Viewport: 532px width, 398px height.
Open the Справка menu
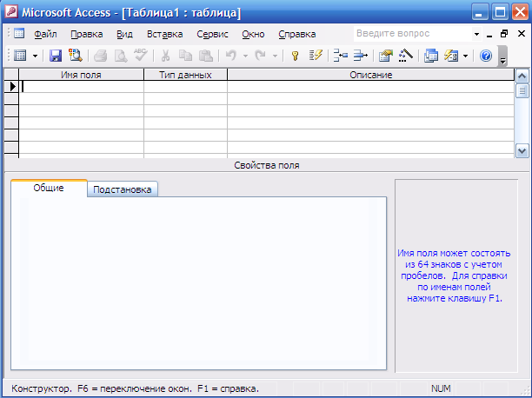pyautogui.click(x=297, y=34)
